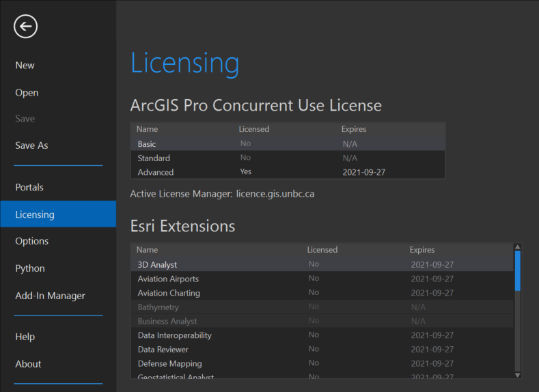
Task: Click the Name header in Esri Extensions
Action: pos(147,250)
